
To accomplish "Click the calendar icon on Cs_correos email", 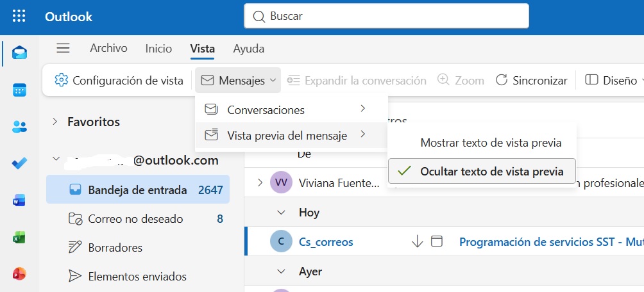I will pyautogui.click(x=437, y=241).
